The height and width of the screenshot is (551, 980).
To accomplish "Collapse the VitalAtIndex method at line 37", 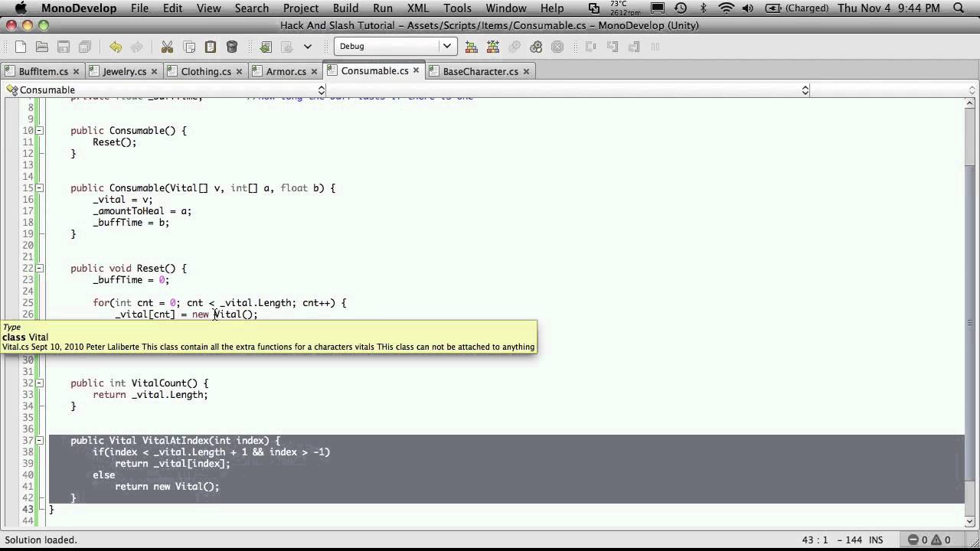I will [39, 440].
